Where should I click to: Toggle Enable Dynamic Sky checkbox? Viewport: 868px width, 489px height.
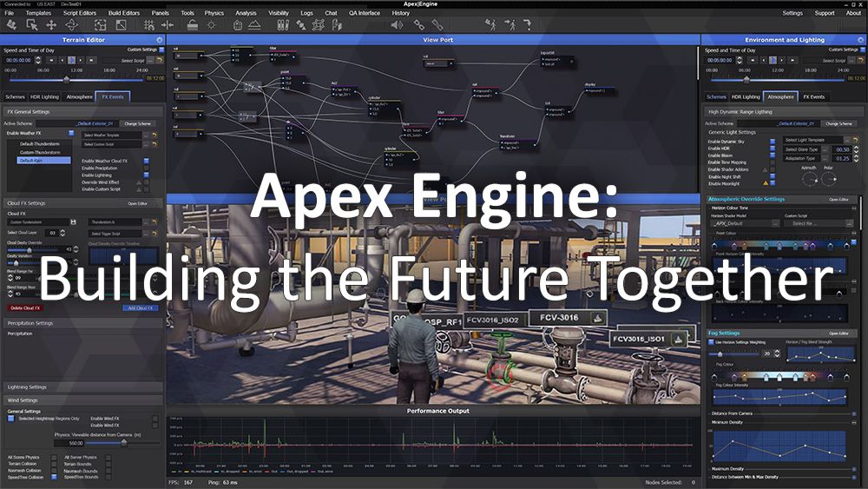coord(773,142)
